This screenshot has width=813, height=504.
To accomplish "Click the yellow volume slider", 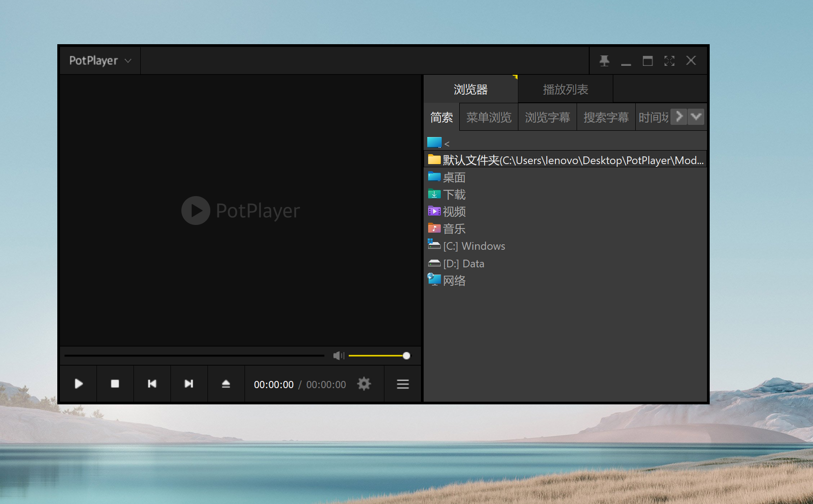I will coord(379,356).
